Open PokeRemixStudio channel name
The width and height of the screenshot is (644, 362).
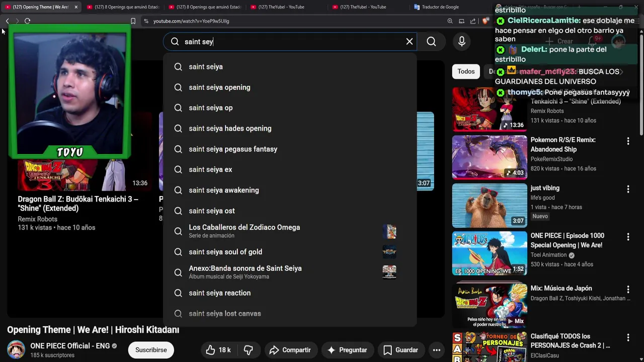coord(551,159)
